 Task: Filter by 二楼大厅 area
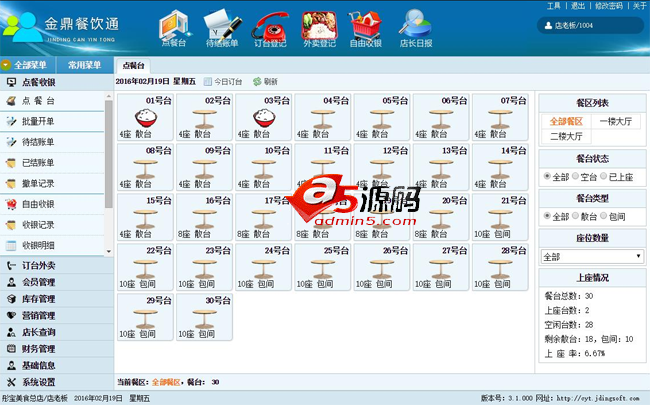[566, 136]
